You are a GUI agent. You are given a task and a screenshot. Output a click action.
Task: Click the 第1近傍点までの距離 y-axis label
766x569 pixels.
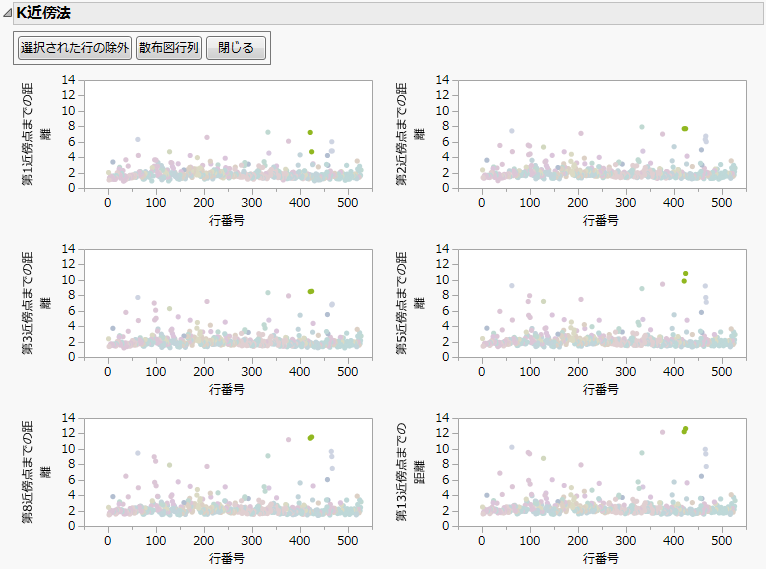[x=35, y=134]
